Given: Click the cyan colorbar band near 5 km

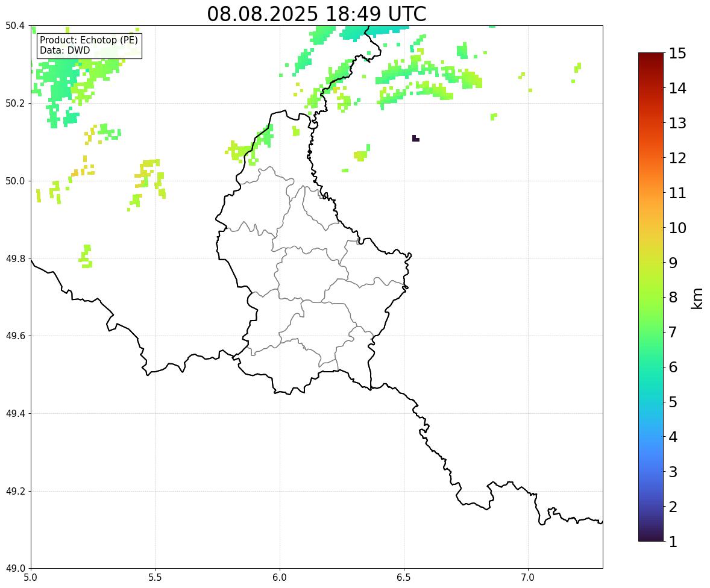Looking at the screenshot, I should [651, 402].
